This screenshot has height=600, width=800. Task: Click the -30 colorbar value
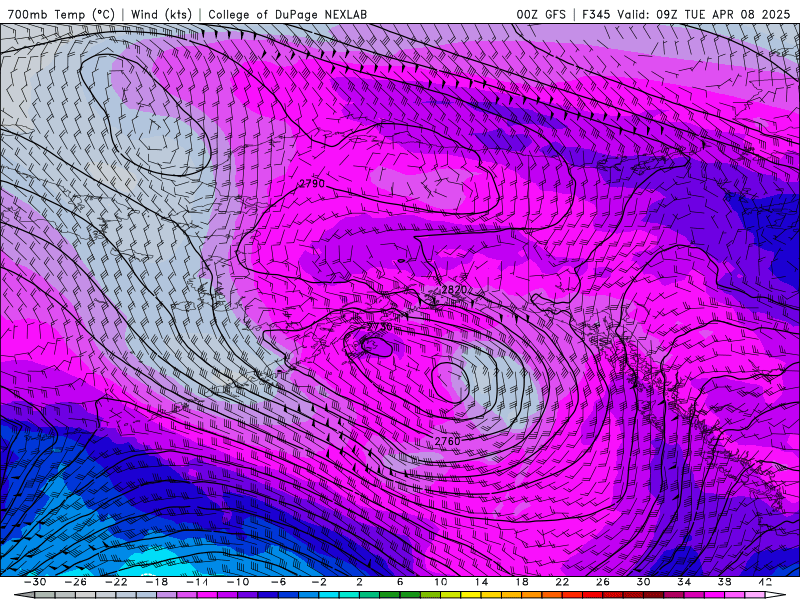coord(35,582)
